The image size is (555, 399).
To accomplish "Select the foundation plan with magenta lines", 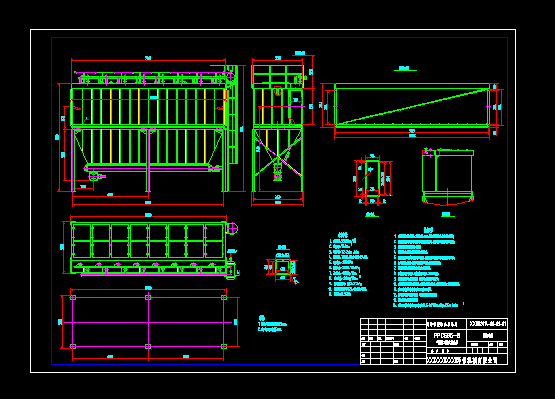I will click(x=149, y=323).
